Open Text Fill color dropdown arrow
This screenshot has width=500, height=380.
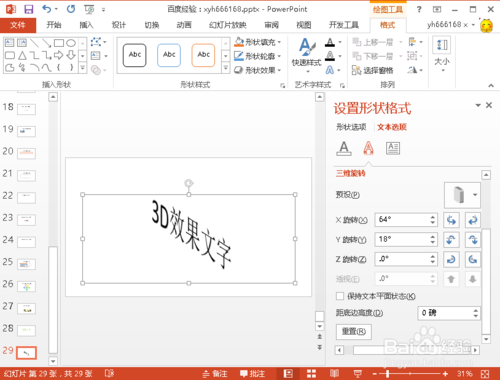click(x=340, y=42)
